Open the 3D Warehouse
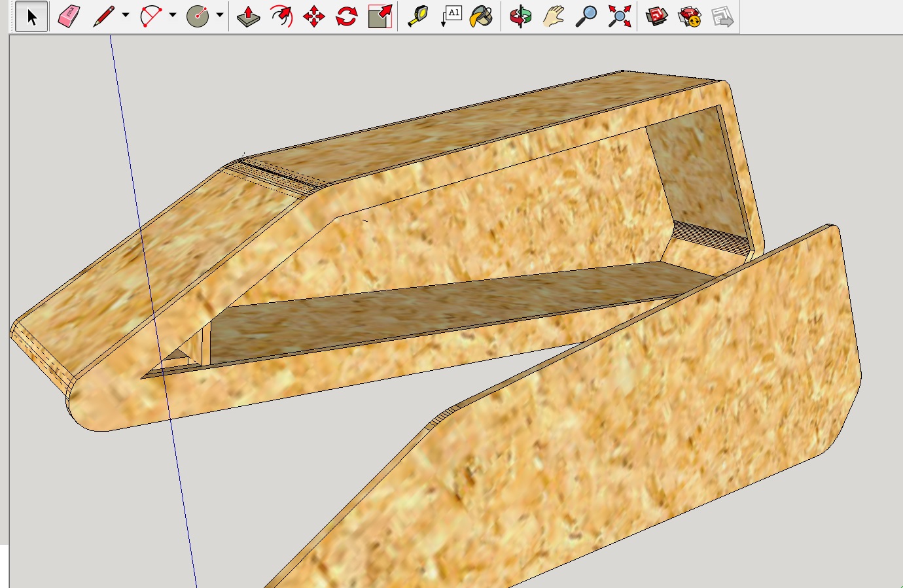This screenshot has height=588, width=903. click(657, 16)
